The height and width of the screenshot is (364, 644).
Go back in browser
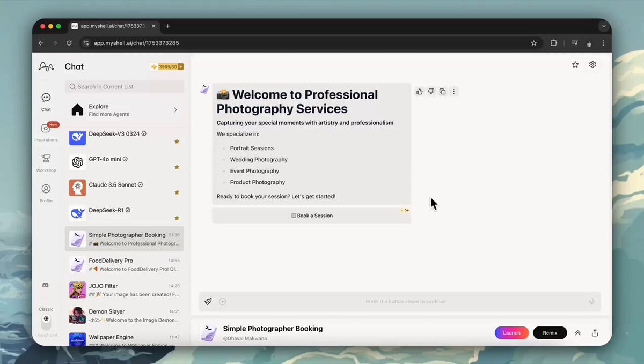point(41,43)
